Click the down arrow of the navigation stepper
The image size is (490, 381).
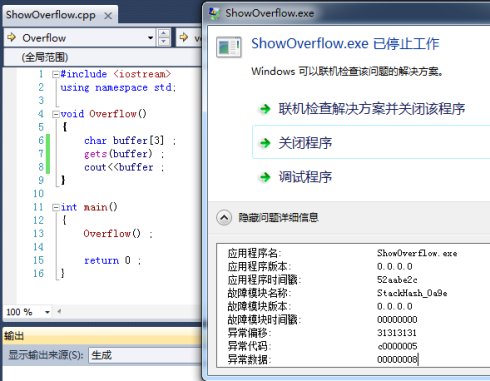(x=163, y=41)
